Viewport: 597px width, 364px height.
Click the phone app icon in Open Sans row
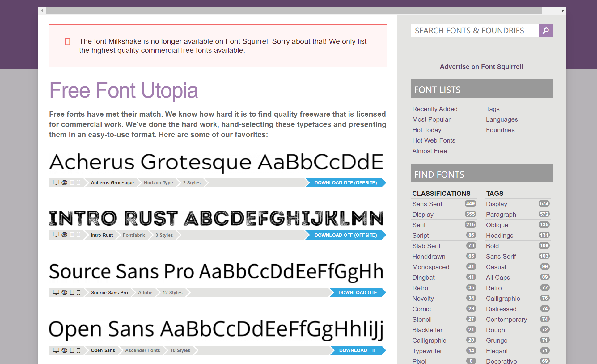point(78,350)
